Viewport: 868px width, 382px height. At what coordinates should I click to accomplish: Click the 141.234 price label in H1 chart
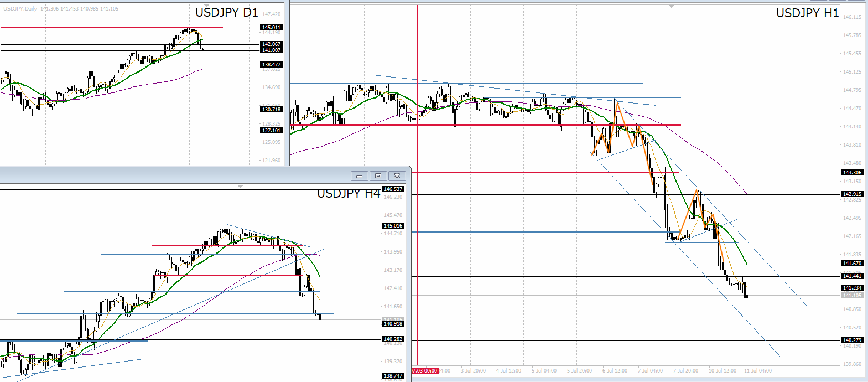coord(852,287)
